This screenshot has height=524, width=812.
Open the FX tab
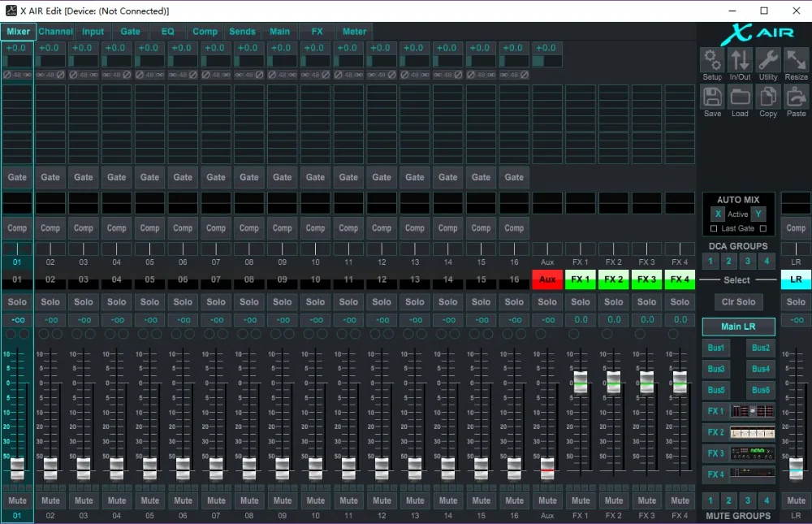pyautogui.click(x=317, y=32)
